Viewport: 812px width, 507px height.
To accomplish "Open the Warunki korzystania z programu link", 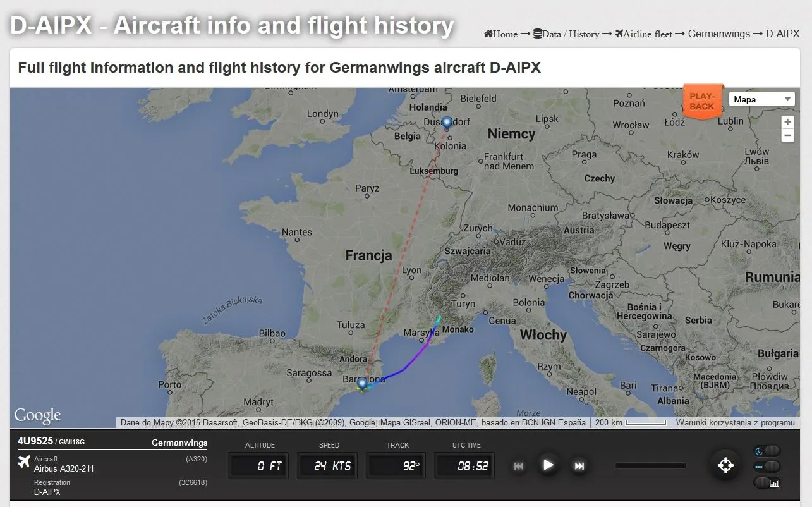I will [735, 422].
